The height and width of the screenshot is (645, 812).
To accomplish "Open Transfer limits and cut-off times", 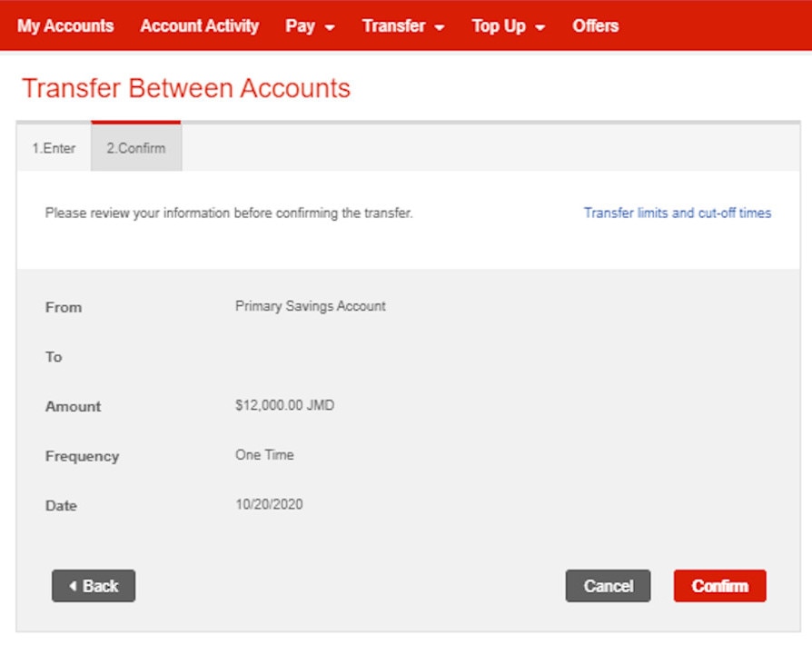I will (678, 213).
